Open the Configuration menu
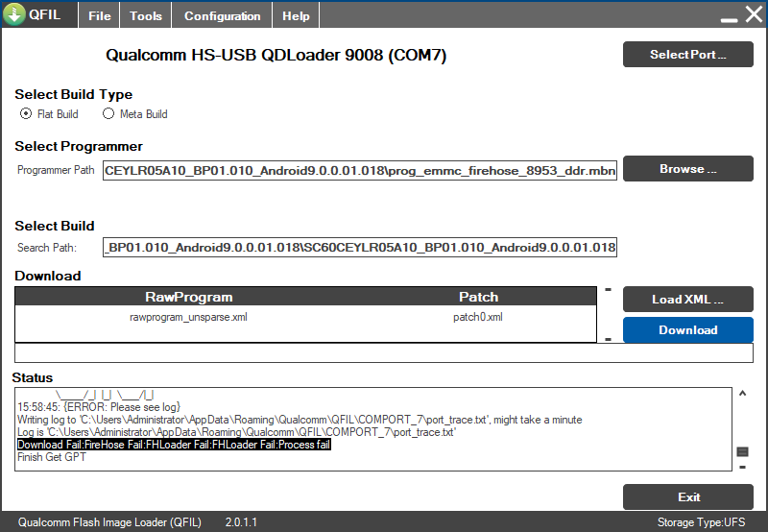 (222, 15)
